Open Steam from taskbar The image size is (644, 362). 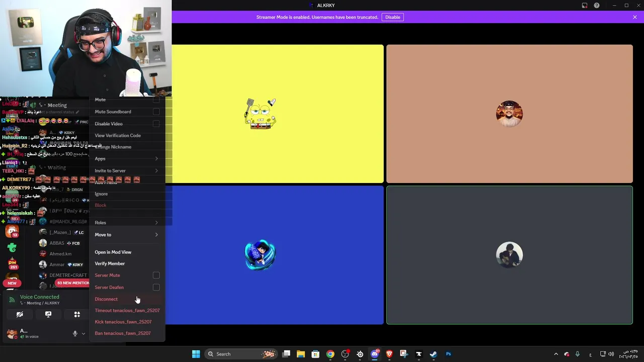433,354
